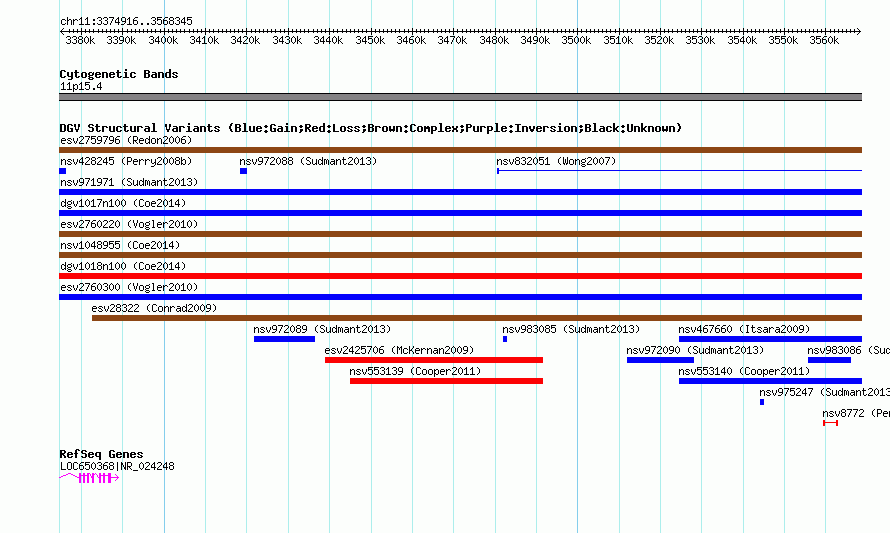This screenshot has height=533, width=890.
Task: Select the nsv975247 variant label
Action: coord(824,392)
